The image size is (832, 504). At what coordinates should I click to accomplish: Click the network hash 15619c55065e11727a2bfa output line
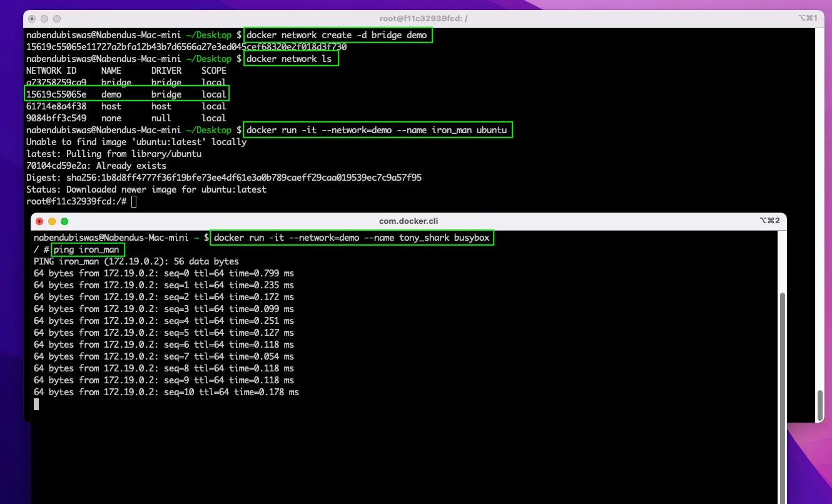coord(186,47)
